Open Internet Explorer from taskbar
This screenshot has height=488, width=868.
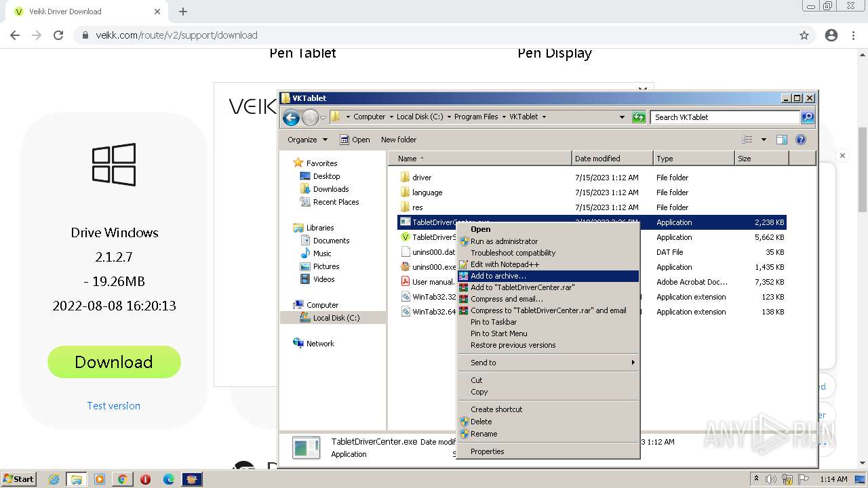pos(54,479)
